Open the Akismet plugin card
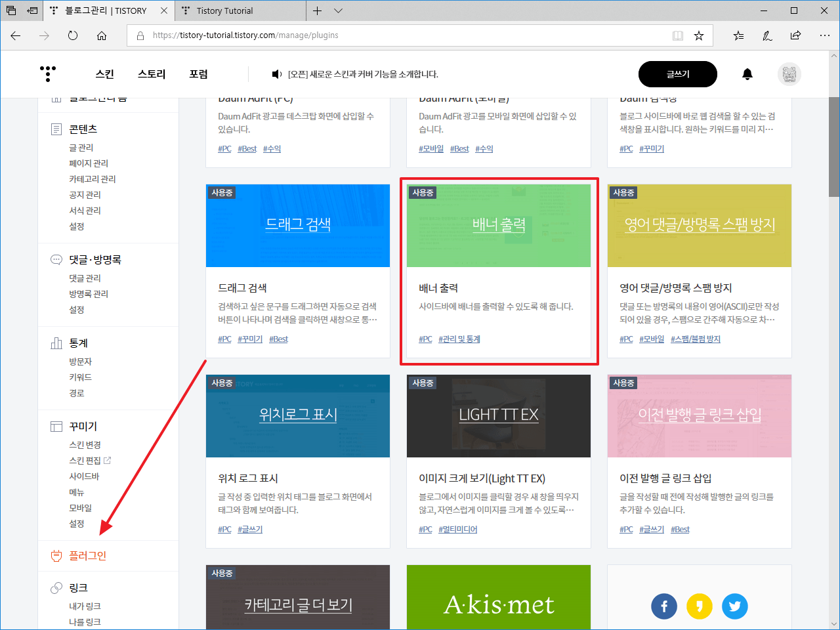This screenshot has height=630, width=840. (x=499, y=598)
